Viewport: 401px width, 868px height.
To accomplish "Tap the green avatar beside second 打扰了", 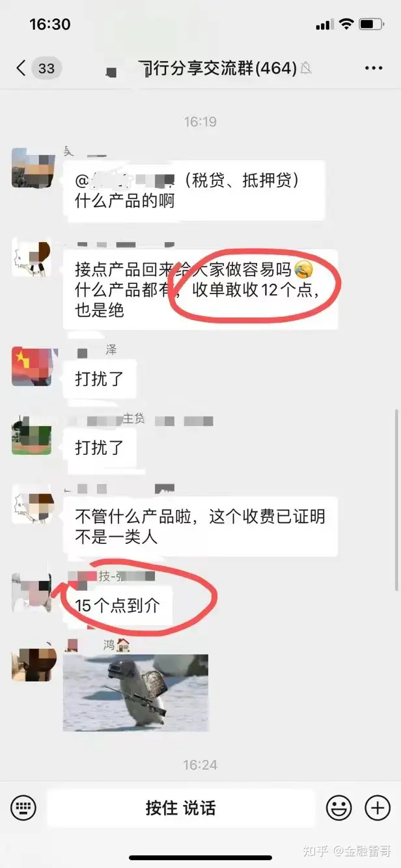I will [x=31, y=435].
